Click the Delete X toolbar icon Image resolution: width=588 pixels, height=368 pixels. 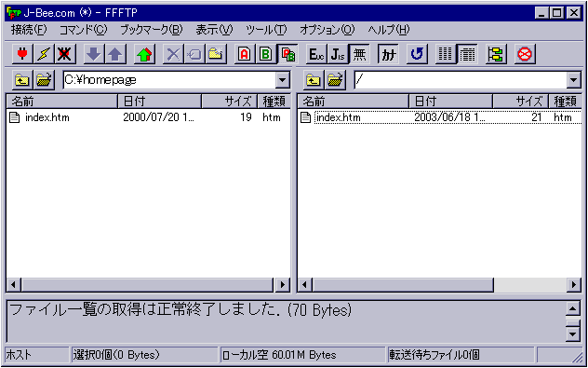[173, 55]
